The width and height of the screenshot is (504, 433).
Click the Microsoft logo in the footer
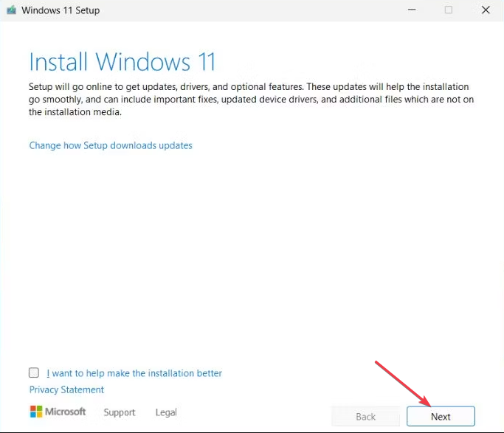58,412
